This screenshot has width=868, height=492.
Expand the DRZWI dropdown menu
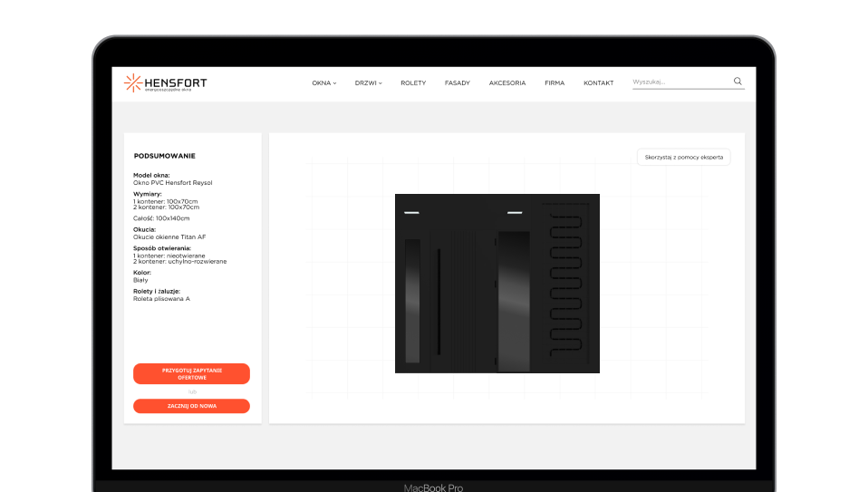click(x=368, y=83)
